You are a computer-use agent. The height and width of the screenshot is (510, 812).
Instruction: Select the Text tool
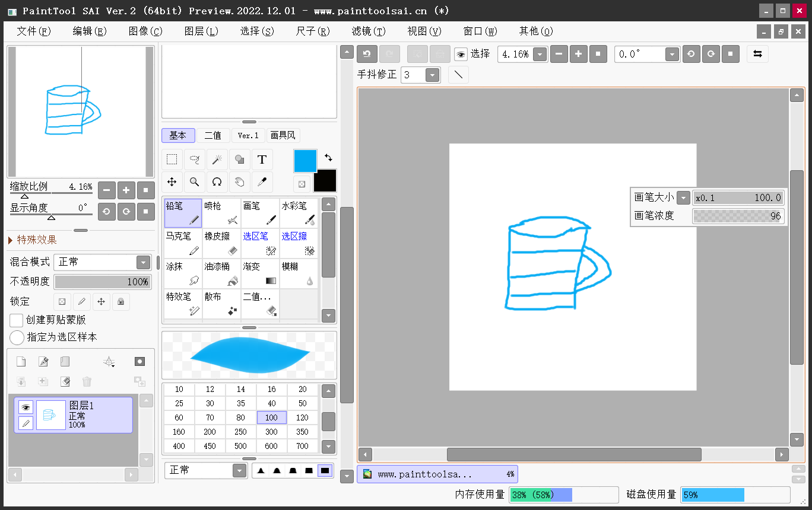262,160
